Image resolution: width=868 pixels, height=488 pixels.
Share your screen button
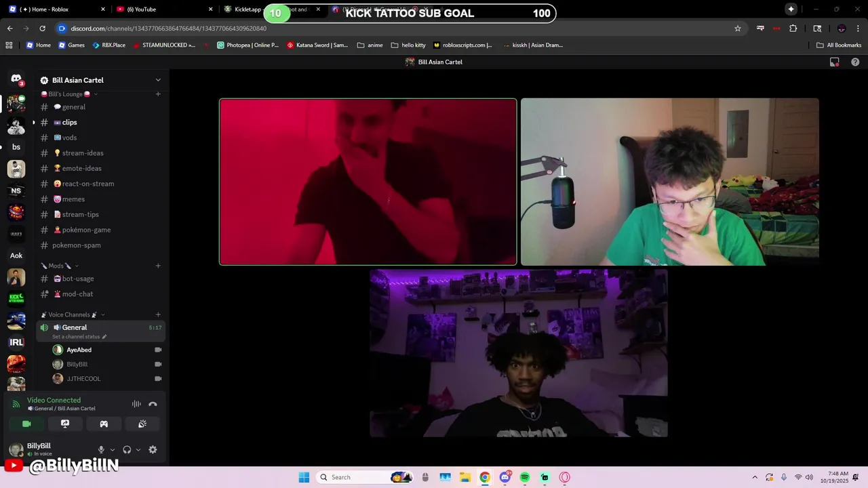click(x=65, y=424)
